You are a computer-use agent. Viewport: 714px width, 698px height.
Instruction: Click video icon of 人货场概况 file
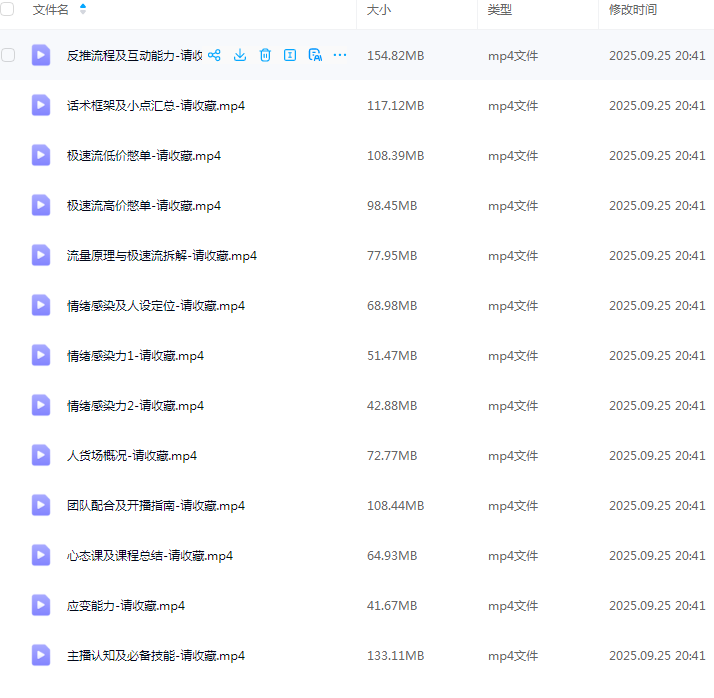coord(41,455)
